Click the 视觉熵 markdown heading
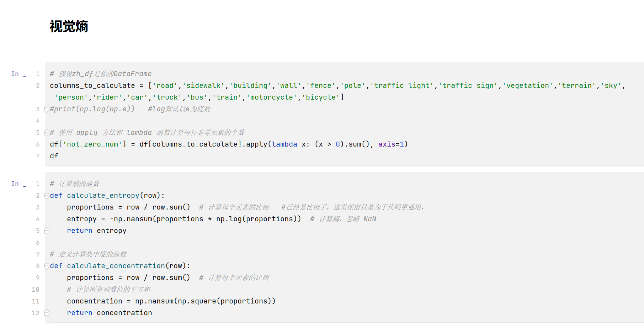Screen dimensions: 644x328 tap(69, 27)
